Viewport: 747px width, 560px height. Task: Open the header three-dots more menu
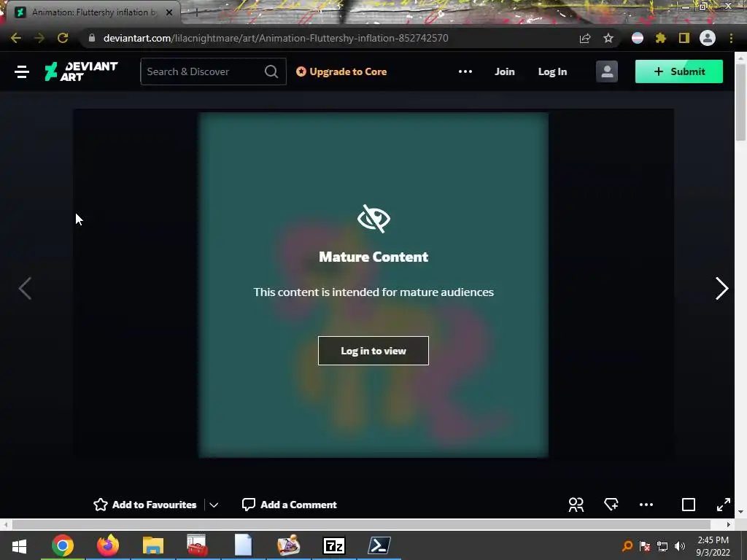click(465, 72)
